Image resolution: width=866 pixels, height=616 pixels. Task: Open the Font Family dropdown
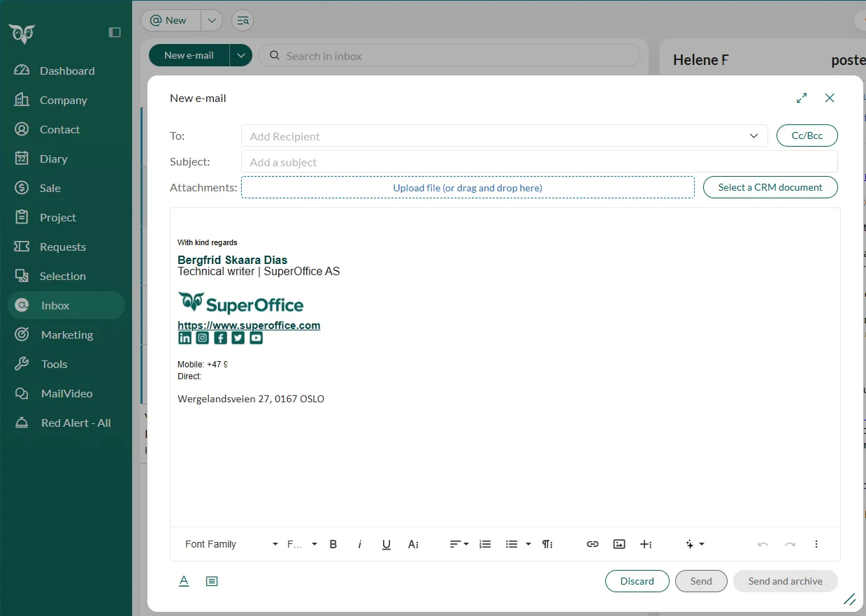pyautogui.click(x=231, y=544)
